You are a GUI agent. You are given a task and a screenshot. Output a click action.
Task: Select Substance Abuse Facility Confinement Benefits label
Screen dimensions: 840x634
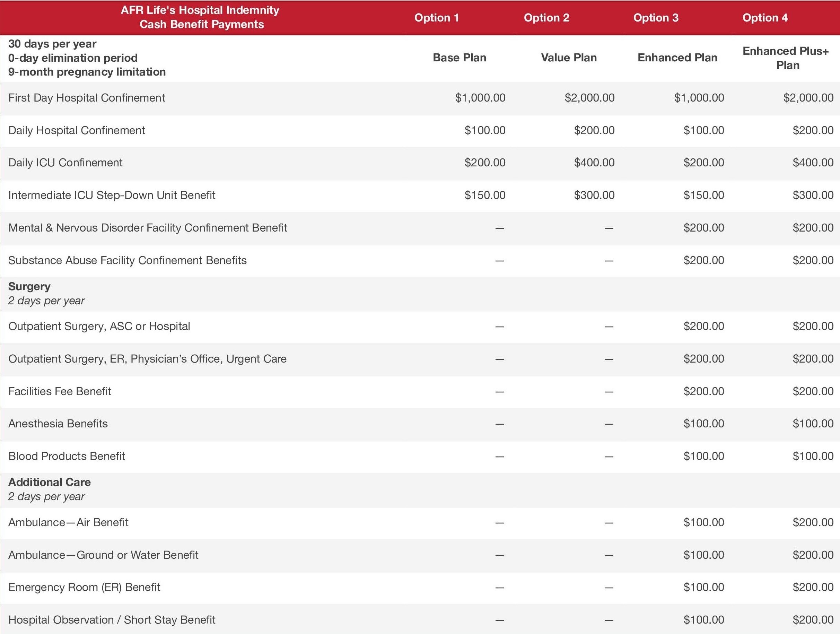coord(128,261)
